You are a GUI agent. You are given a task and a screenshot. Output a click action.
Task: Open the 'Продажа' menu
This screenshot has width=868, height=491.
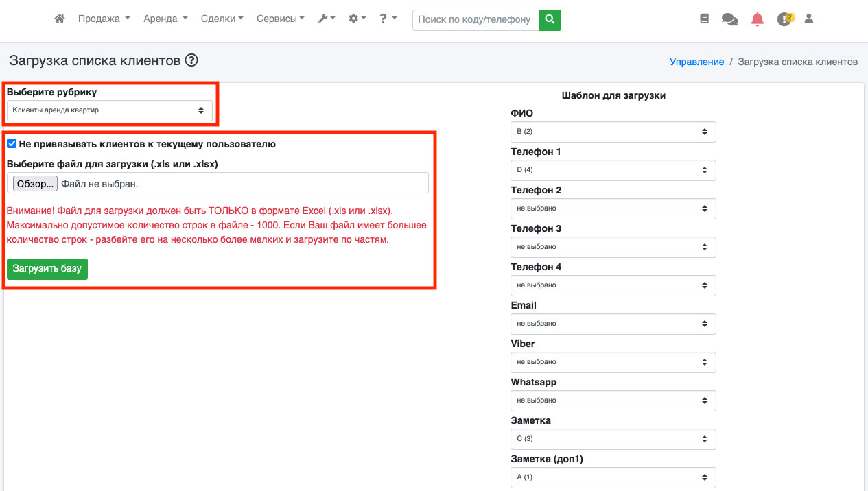point(104,19)
